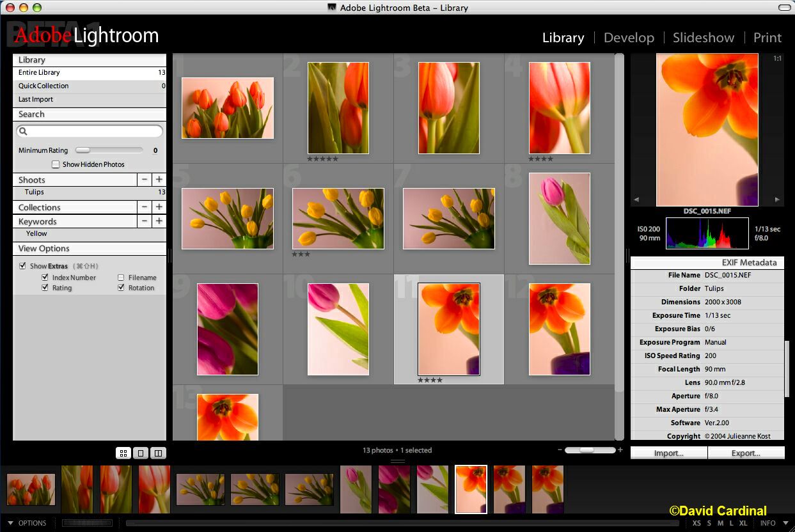Collapse the EXIF Metadata panel header

point(707,262)
